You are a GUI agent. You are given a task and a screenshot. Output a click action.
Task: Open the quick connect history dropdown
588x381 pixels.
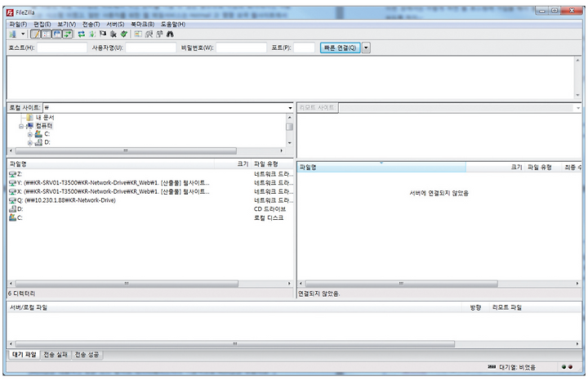pos(367,47)
